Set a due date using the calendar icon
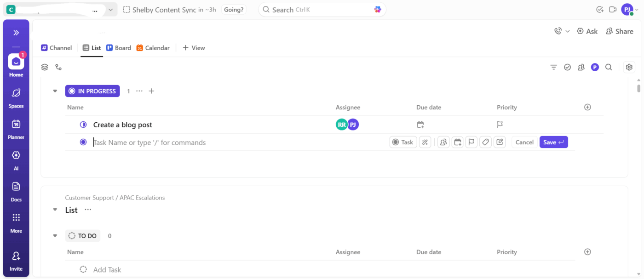Image resolution: width=644 pixels, height=279 pixels. [457, 142]
